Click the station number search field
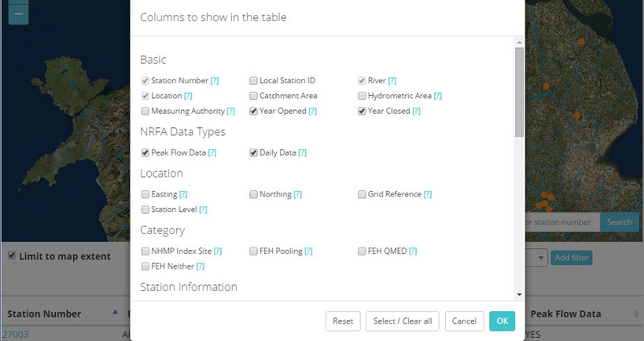This screenshot has height=341, width=644. click(x=562, y=222)
